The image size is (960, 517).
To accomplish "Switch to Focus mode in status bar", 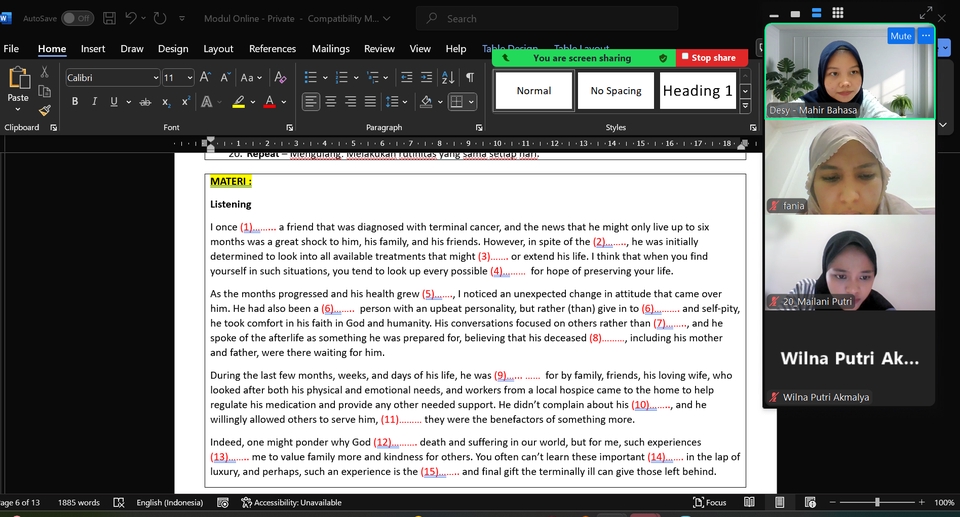I will coord(710,502).
